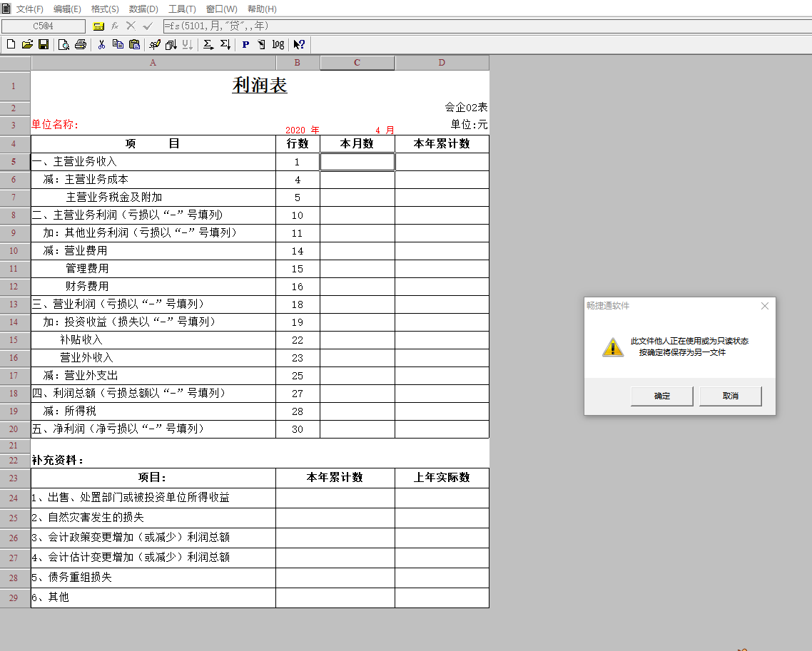Open the 窗口(W) menu
The width and height of the screenshot is (812, 651).
coord(222,9)
